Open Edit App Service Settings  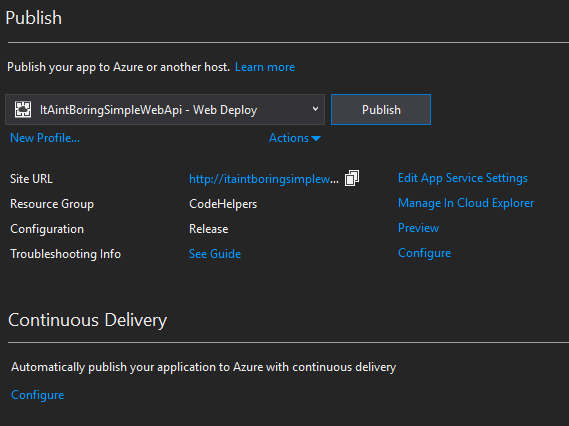[463, 178]
